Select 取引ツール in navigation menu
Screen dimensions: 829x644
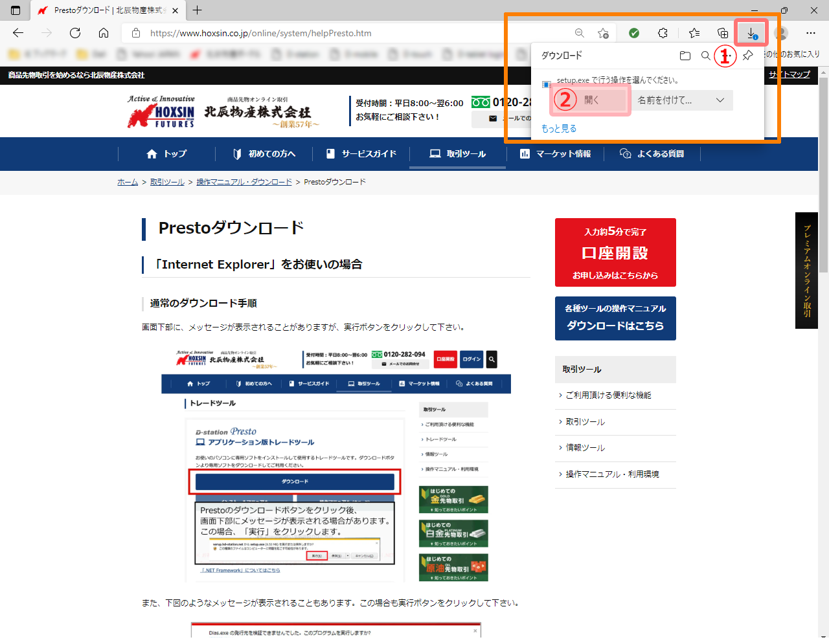pyautogui.click(x=458, y=154)
